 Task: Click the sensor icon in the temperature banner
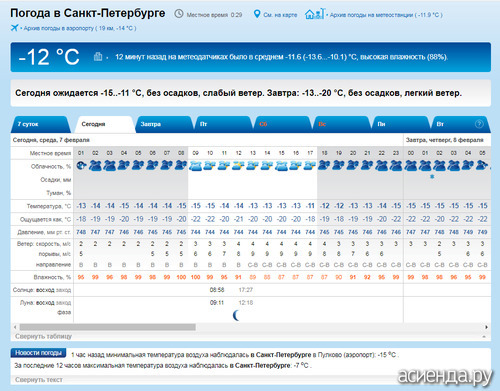tap(98, 56)
